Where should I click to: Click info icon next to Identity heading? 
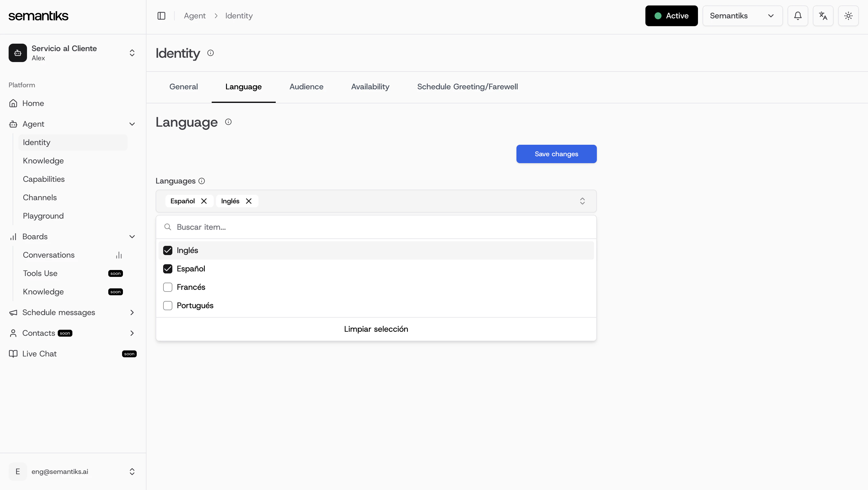pos(211,53)
